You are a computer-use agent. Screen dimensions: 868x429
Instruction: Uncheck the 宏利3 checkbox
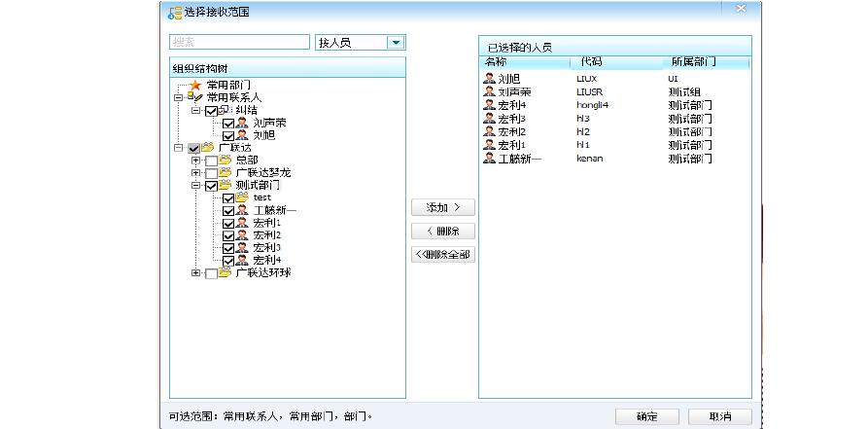(228, 248)
